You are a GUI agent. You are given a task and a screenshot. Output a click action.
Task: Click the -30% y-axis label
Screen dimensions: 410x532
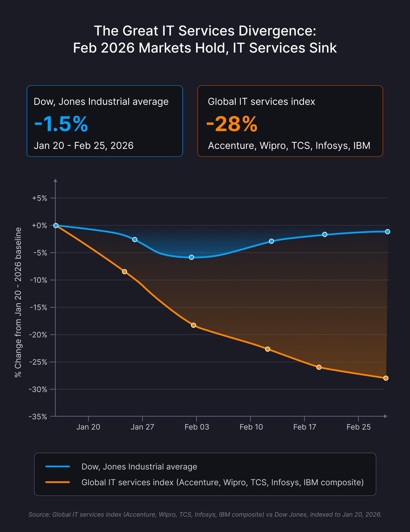[x=38, y=389]
